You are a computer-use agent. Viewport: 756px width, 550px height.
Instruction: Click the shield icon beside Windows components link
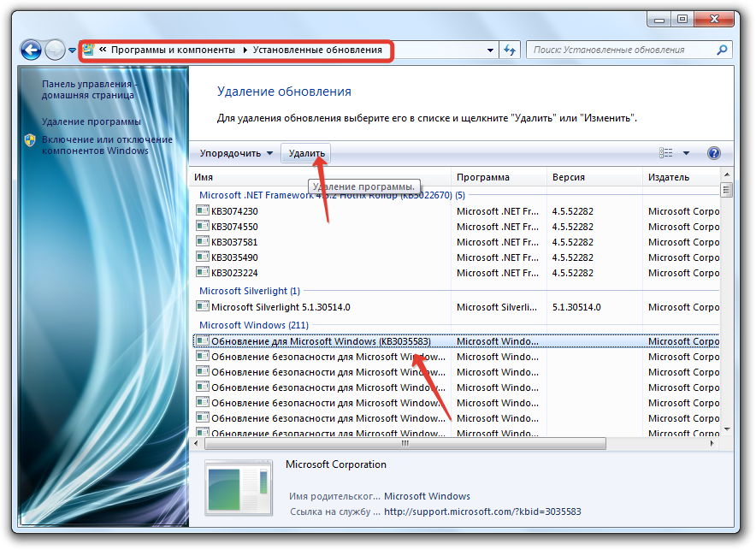pos(30,140)
